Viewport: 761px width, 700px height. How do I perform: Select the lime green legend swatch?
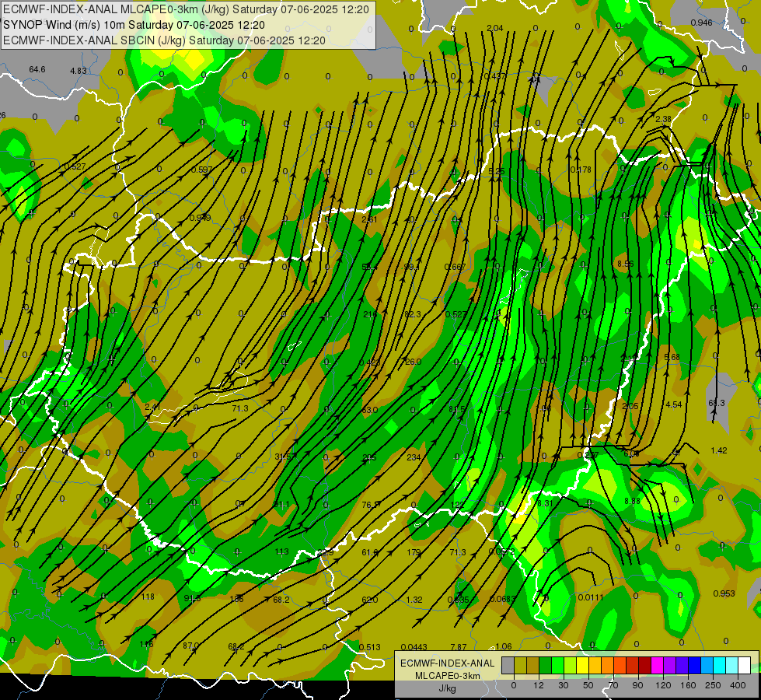[571, 665]
